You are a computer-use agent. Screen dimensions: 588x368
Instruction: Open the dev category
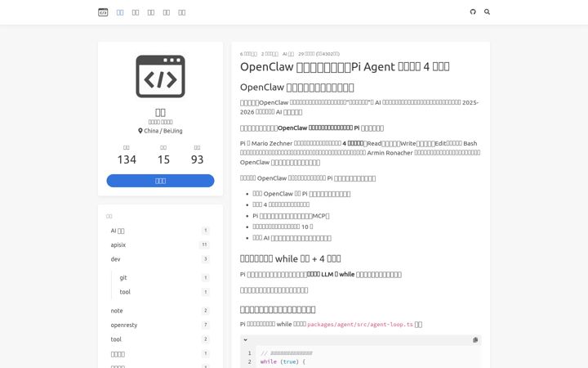160,259
